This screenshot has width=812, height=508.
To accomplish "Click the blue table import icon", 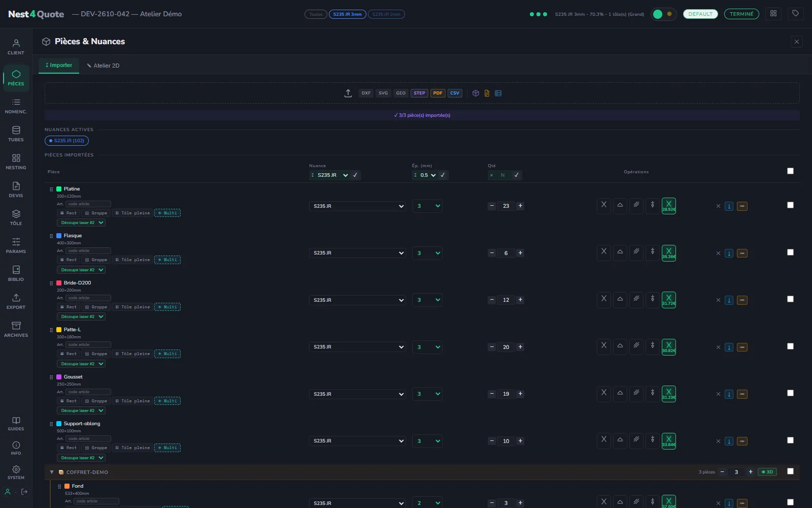I will click(x=498, y=93).
